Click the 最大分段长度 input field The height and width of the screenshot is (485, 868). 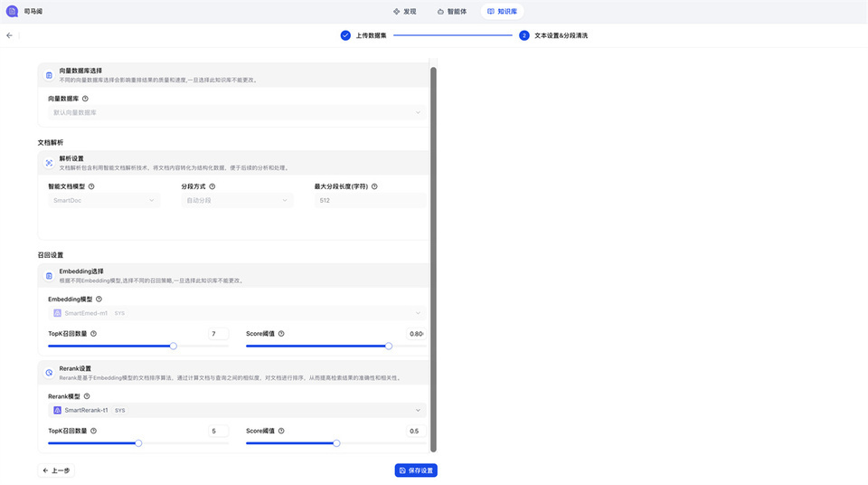coord(369,201)
